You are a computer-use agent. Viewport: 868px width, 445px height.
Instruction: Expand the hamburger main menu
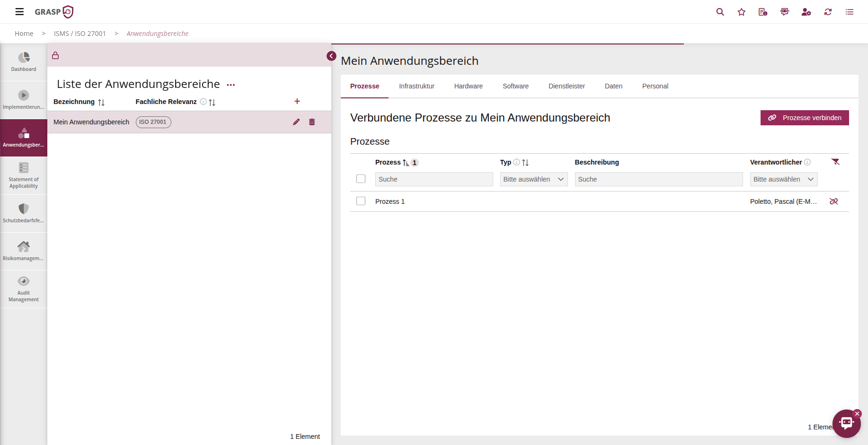click(x=19, y=12)
